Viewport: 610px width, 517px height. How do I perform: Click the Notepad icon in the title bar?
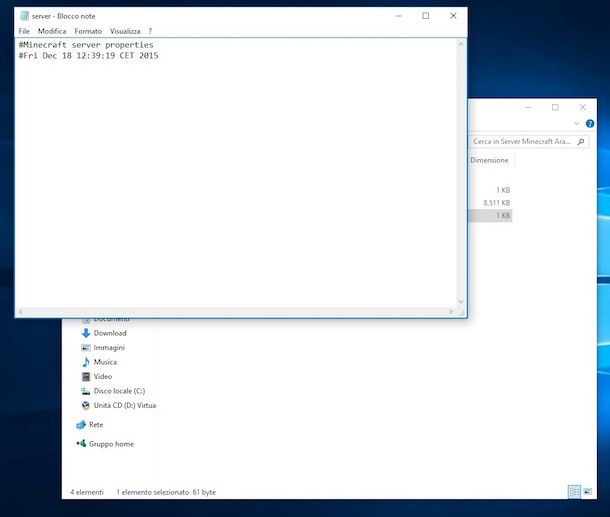point(24,16)
